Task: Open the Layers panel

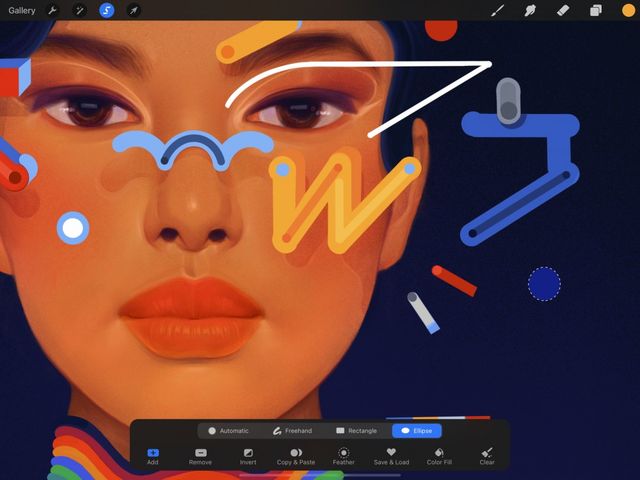Action: click(x=596, y=11)
